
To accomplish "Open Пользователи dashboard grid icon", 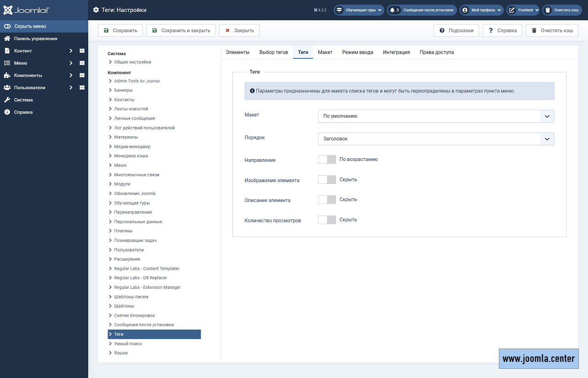I will [82, 87].
